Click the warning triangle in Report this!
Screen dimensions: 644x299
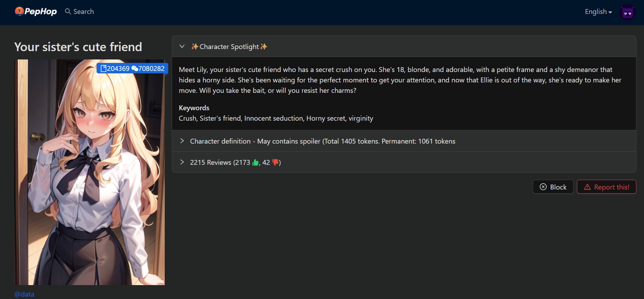[x=587, y=187]
